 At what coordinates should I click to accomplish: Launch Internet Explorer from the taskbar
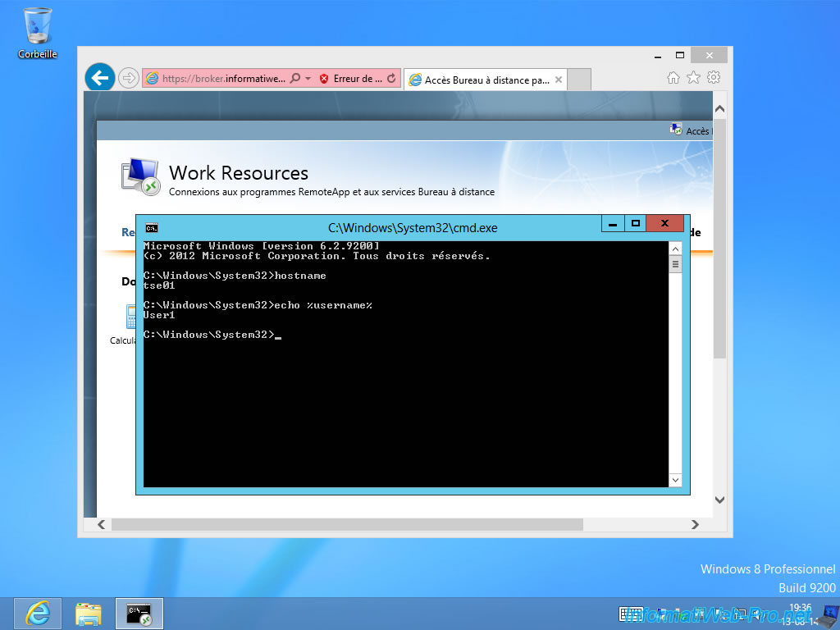click(36, 613)
